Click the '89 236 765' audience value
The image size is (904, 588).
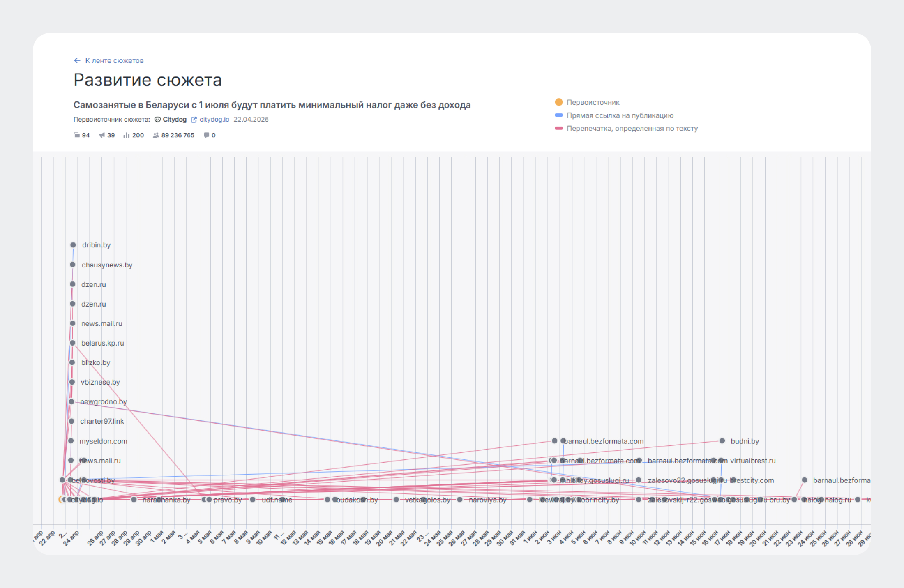point(178,135)
